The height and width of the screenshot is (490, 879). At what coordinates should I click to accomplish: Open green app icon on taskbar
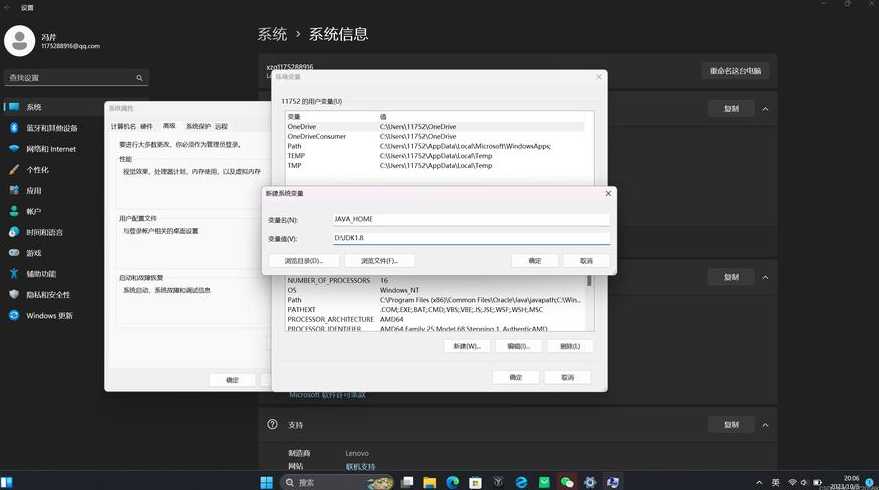(x=544, y=482)
